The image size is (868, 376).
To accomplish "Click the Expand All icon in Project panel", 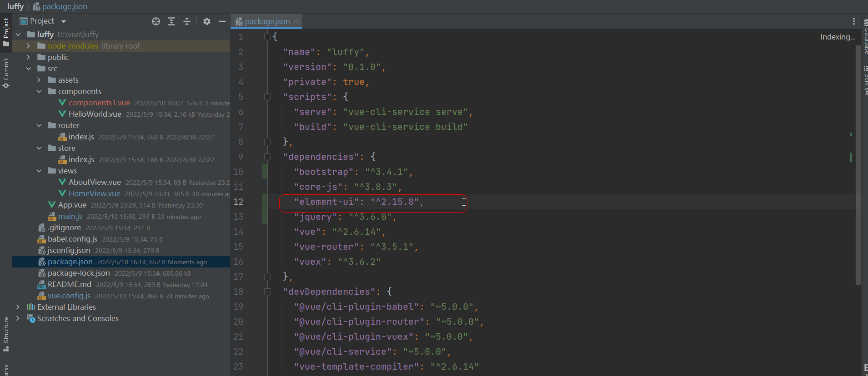I will click(171, 21).
